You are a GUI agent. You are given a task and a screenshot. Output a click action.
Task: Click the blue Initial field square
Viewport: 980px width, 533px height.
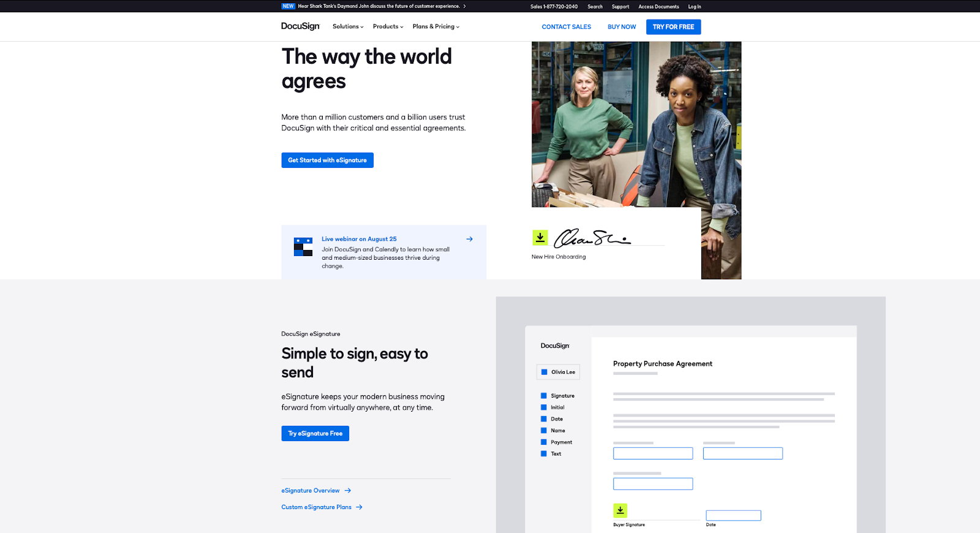tap(543, 407)
